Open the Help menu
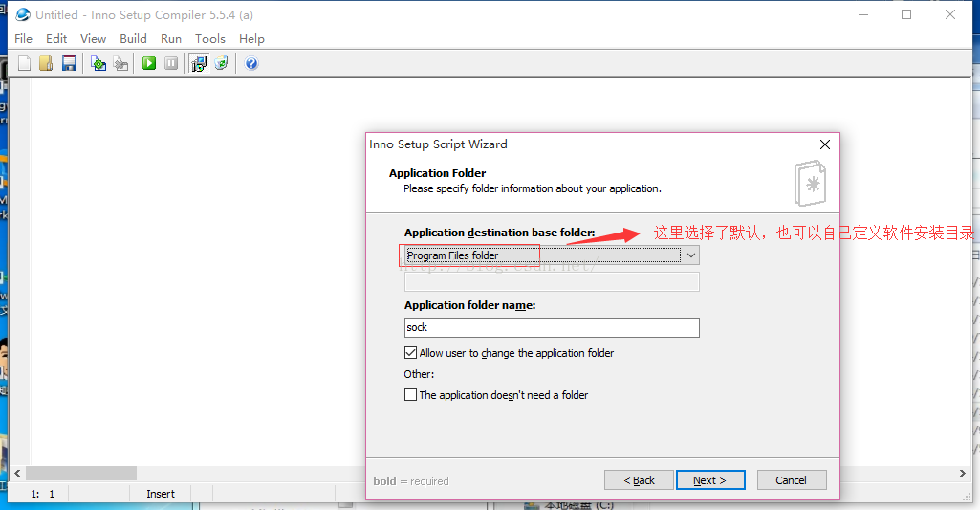The image size is (980, 510). tap(251, 39)
